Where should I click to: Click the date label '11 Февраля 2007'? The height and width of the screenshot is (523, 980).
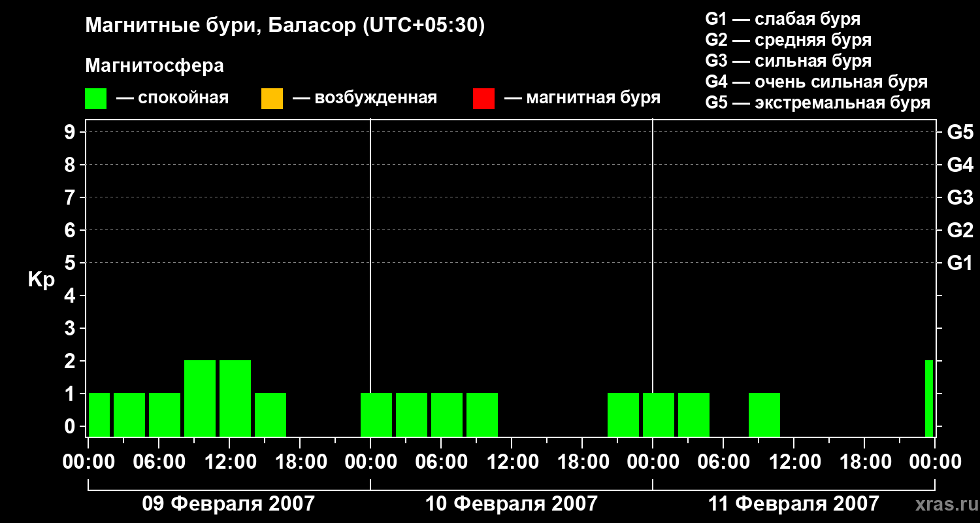tap(794, 504)
